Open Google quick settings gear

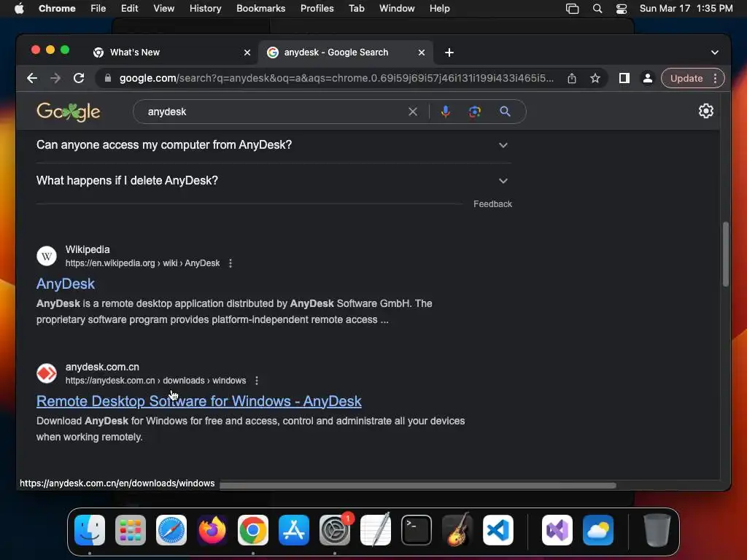pyautogui.click(x=705, y=111)
